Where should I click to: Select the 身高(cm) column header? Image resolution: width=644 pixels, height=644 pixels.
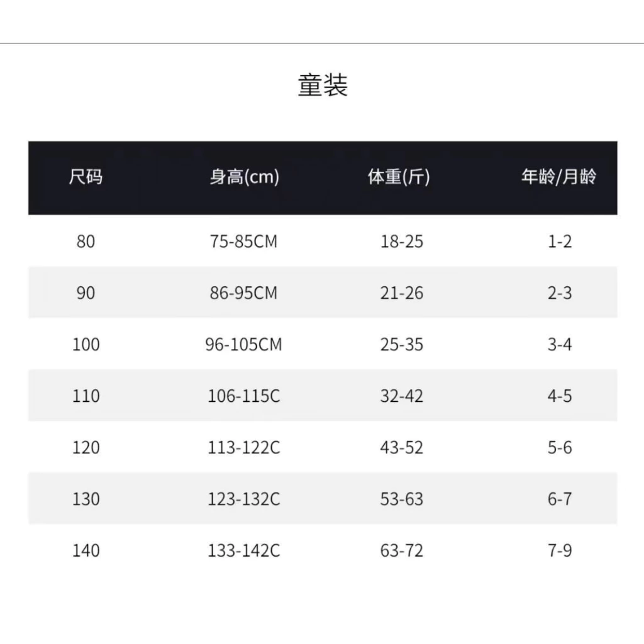(x=245, y=177)
